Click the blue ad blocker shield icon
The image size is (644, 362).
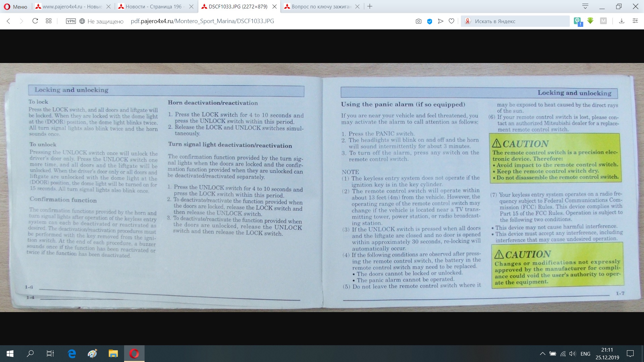pyautogui.click(x=429, y=21)
